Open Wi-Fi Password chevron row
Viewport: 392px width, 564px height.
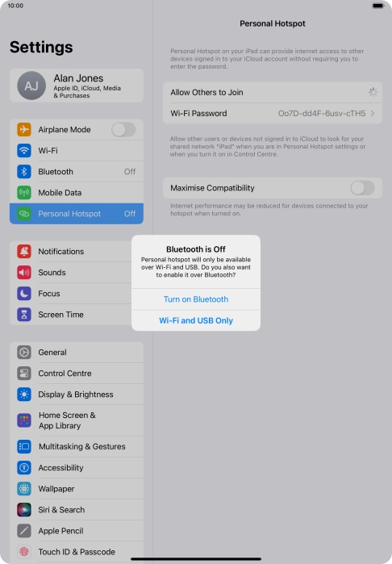coord(273,113)
